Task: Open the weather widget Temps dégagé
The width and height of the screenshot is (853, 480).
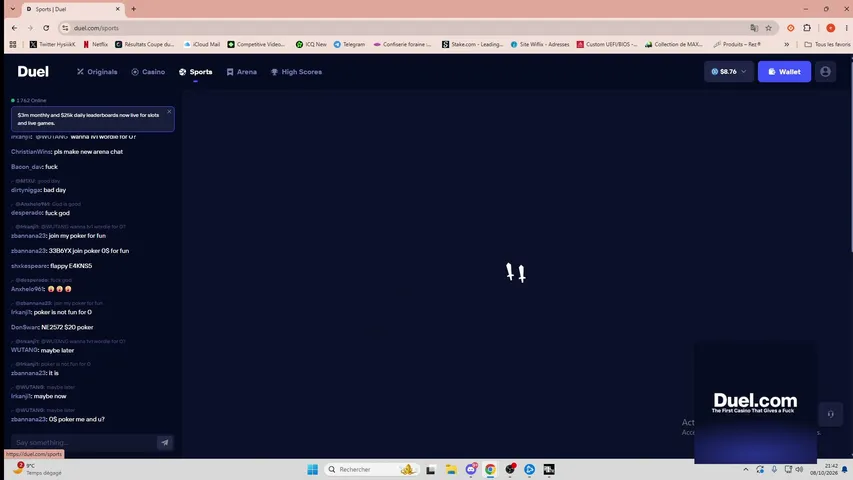Action: pos(37,469)
